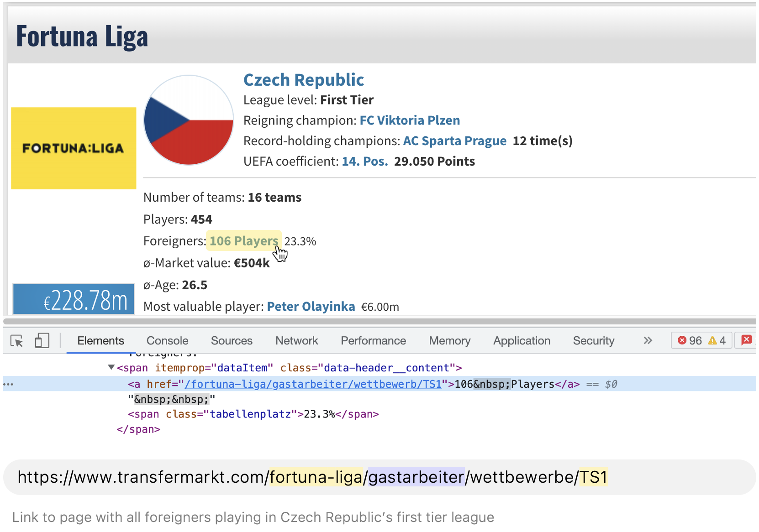Viewport: 759px width, 532px height.
Task: Collapse the span data-header__content node
Action: tap(111, 367)
